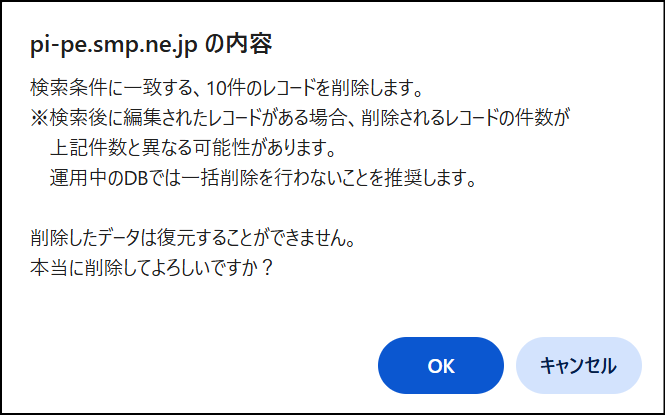Confirm deletion with the OK button
The width and height of the screenshot is (665, 415).
441,365
